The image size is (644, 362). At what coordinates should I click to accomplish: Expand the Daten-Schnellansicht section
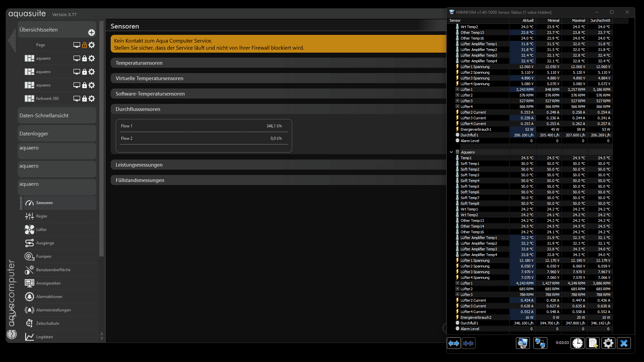coord(57,116)
